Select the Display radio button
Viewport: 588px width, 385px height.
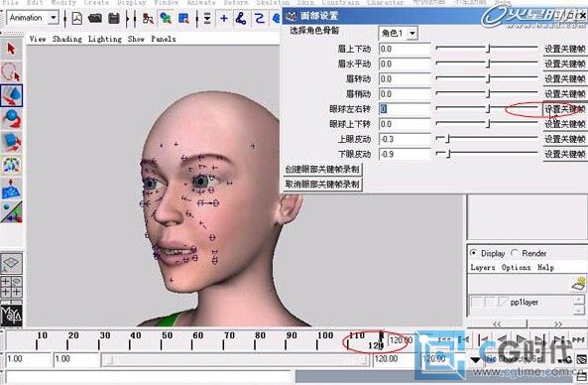pos(474,253)
